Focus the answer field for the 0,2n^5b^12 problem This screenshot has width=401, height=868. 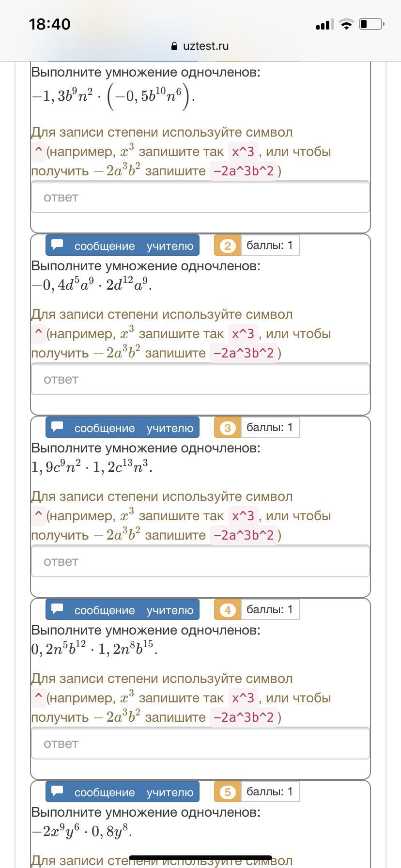coord(200,744)
